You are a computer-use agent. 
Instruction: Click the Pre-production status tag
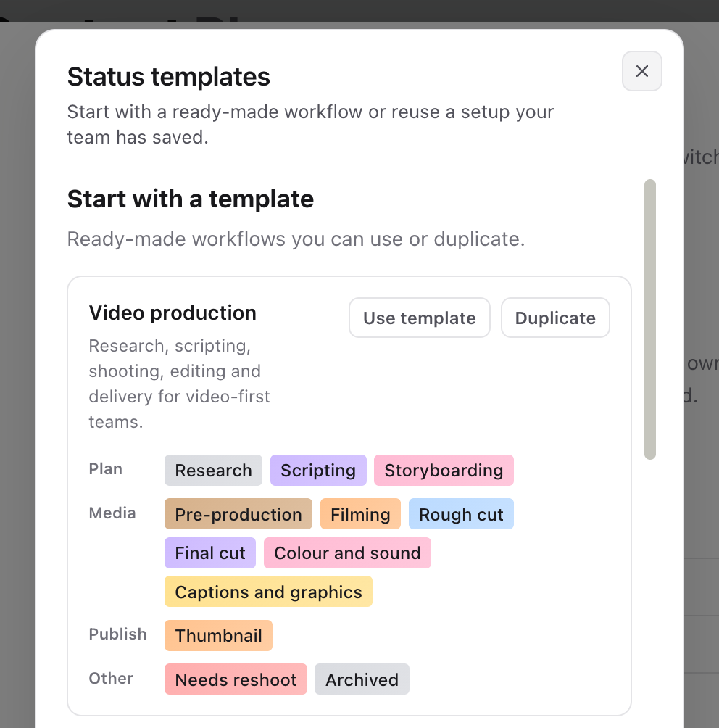pyautogui.click(x=238, y=514)
